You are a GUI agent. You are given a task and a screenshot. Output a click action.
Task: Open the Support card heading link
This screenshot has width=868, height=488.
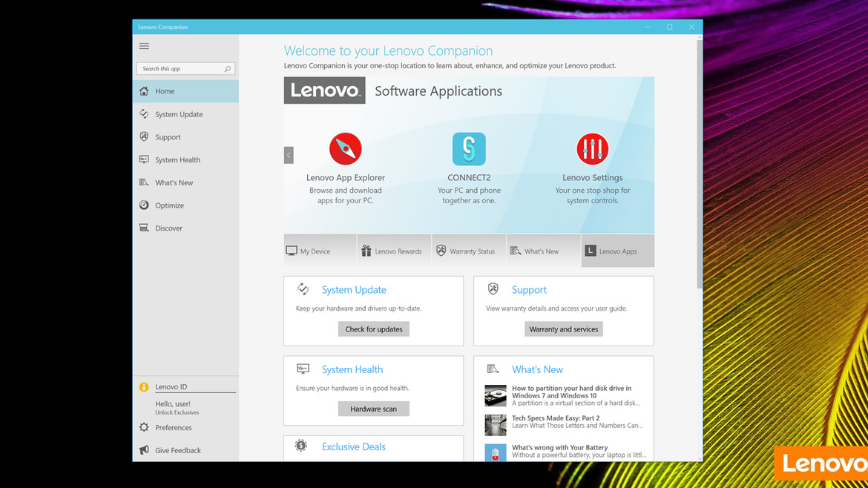click(529, 289)
